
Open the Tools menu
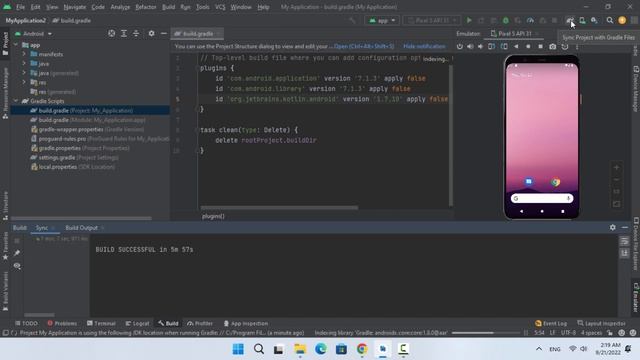tap(202, 7)
